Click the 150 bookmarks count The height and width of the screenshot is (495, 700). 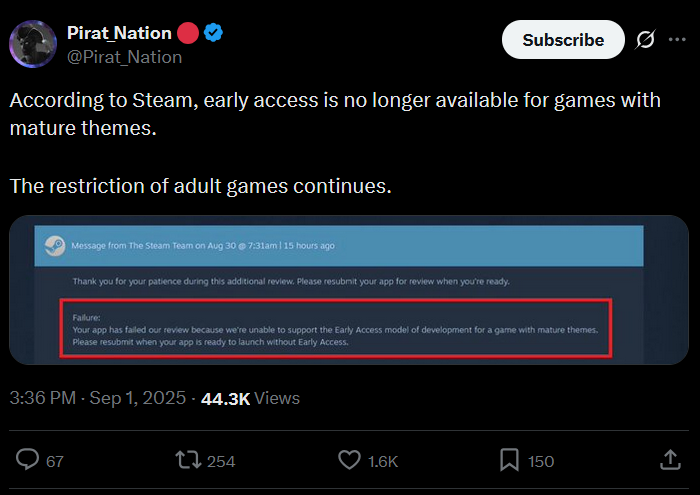coord(541,461)
